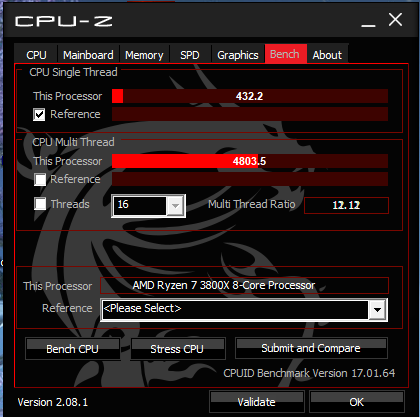Open the thread count dropdown arrow
The image size is (420, 417).
coord(175,206)
